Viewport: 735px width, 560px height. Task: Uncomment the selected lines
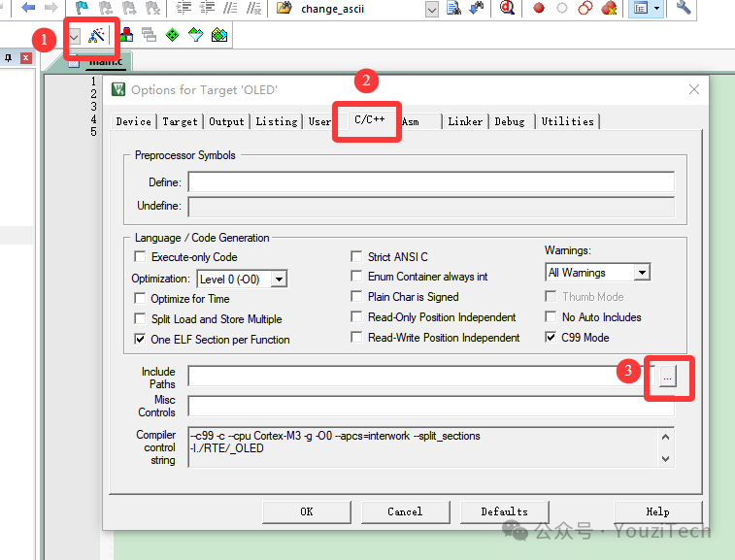click(x=253, y=8)
